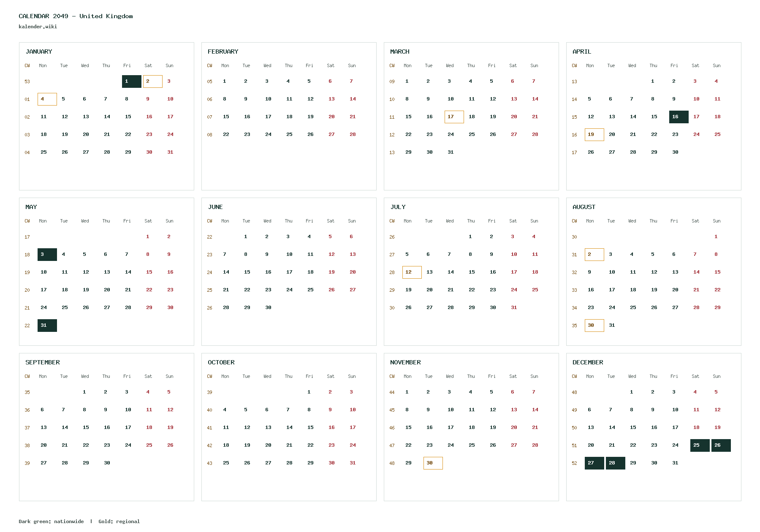Click July 12 regional holiday

click(x=412, y=272)
